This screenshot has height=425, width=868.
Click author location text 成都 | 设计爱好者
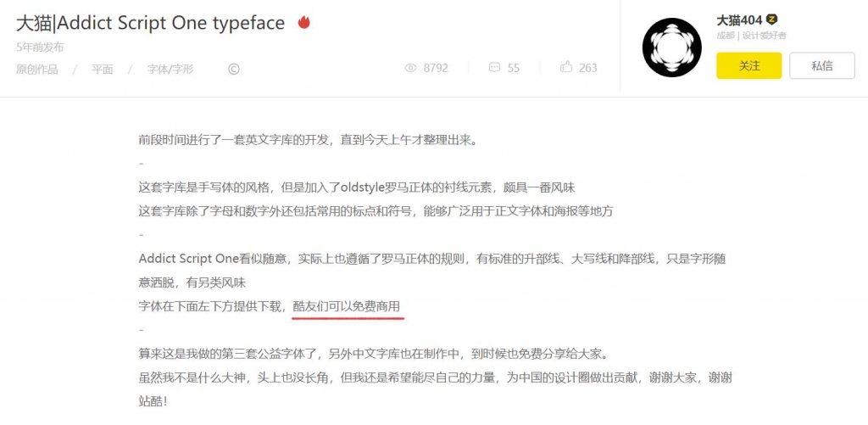point(751,36)
